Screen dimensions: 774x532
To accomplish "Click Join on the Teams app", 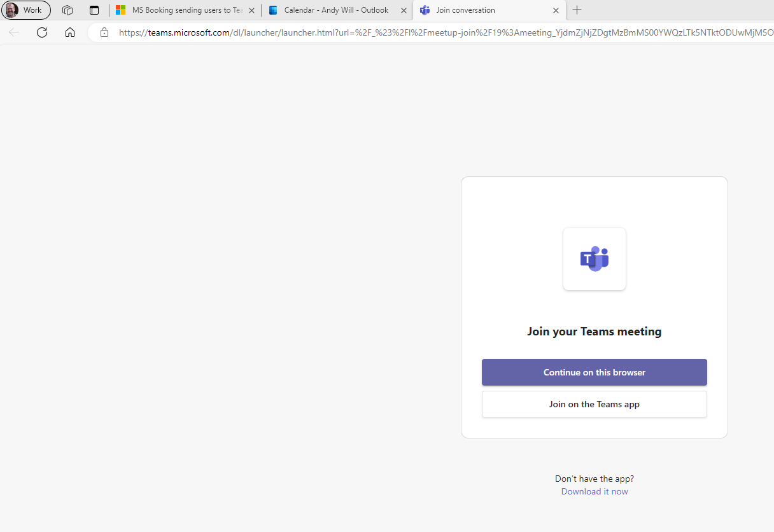I will pos(595,404).
